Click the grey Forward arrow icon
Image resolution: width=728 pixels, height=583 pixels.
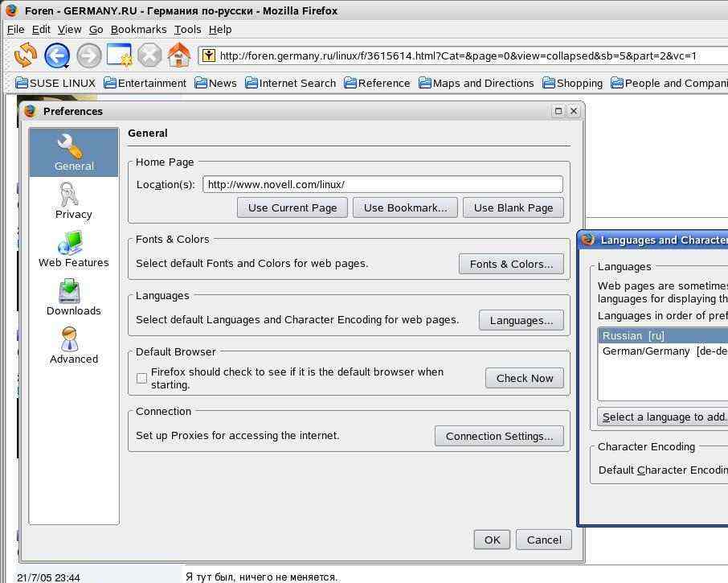[88, 55]
